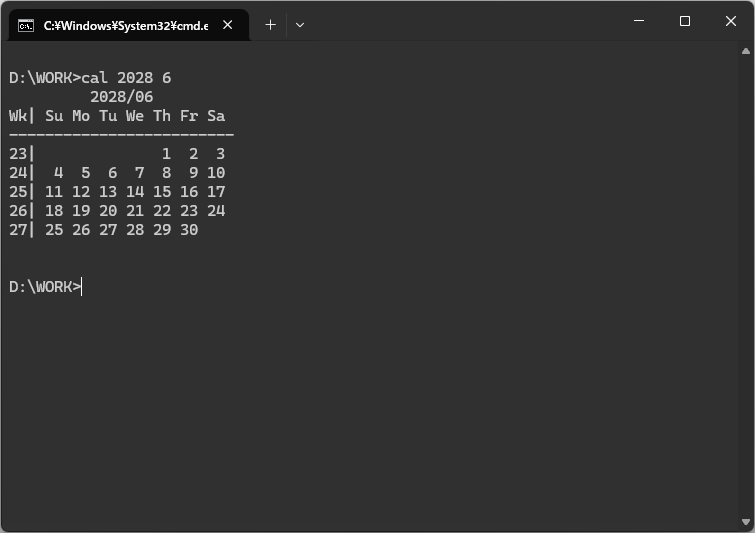Maximize the terminal window
The image size is (755, 533).
[685, 21]
